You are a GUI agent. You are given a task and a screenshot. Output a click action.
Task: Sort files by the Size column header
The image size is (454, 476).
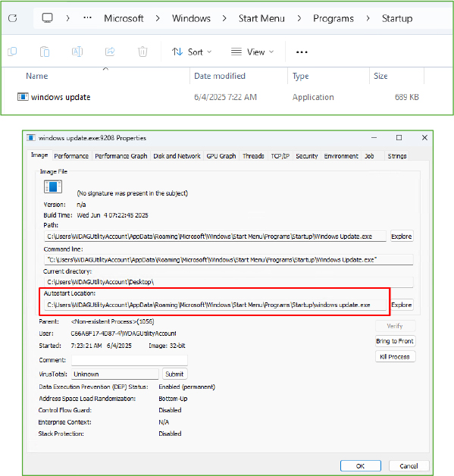click(380, 76)
